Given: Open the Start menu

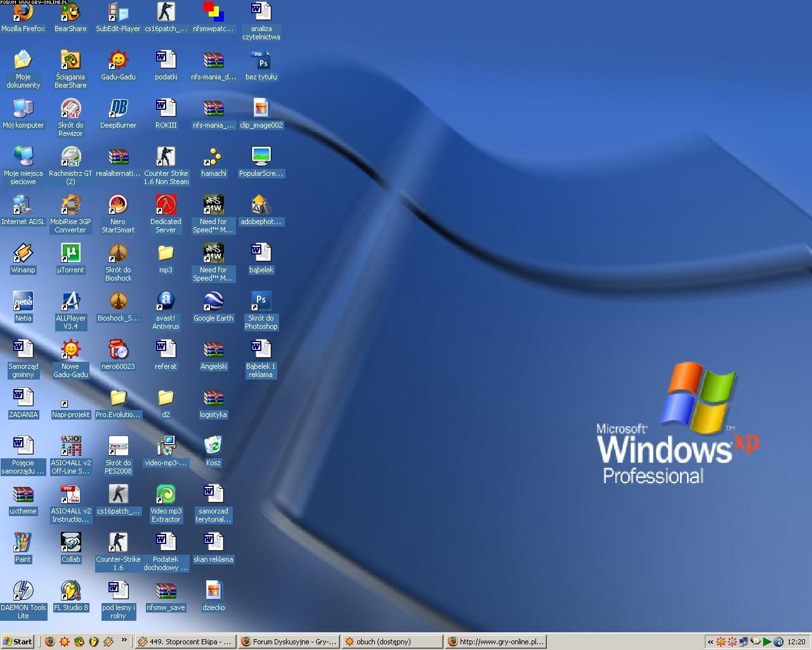Looking at the screenshot, I should tap(18, 641).
